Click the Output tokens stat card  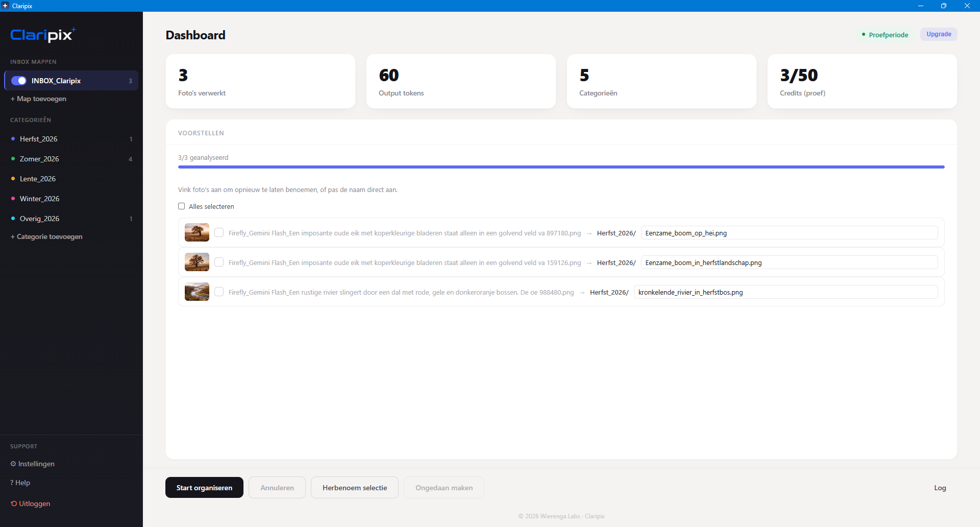point(461,81)
